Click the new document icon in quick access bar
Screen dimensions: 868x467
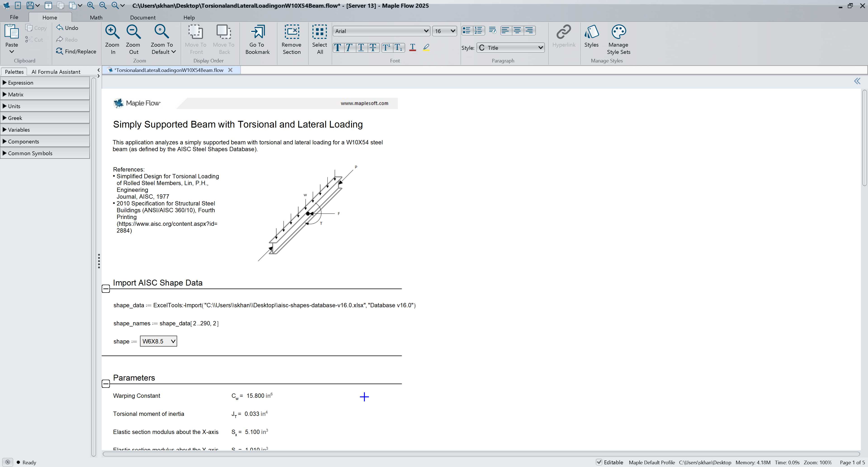[x=18, y=5]
